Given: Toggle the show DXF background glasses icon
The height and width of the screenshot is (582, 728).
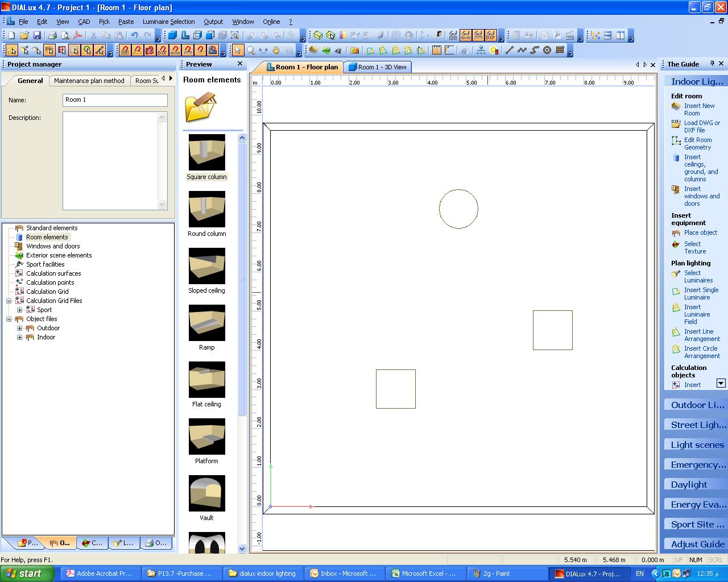Looking at the screenshot, I should [x=491, y=35].
